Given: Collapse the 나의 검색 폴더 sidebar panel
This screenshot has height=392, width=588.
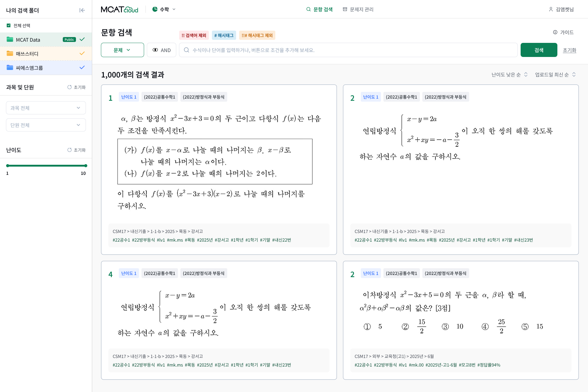Looking at the screenshot, I should [82, 10].
